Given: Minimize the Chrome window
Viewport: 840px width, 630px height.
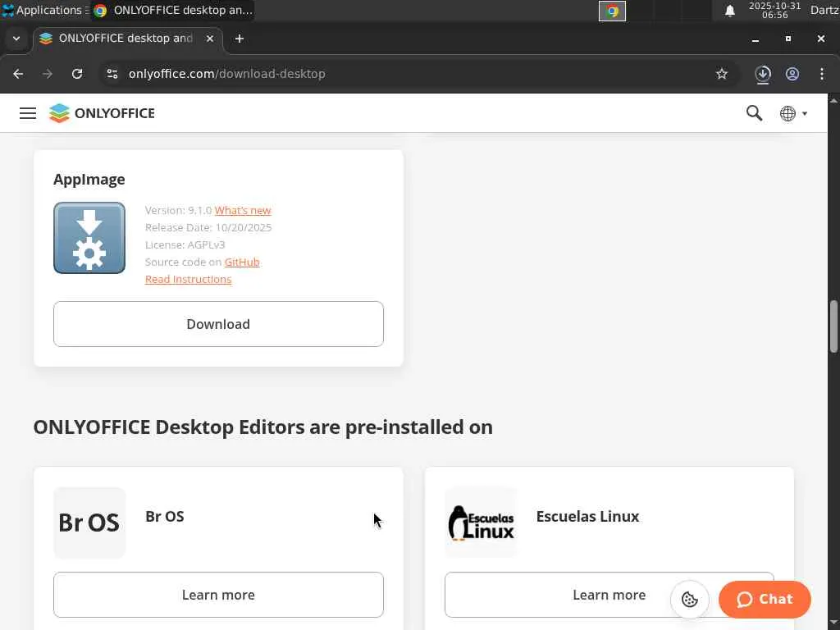Looking at the screenshot, I should coord(756,39).
